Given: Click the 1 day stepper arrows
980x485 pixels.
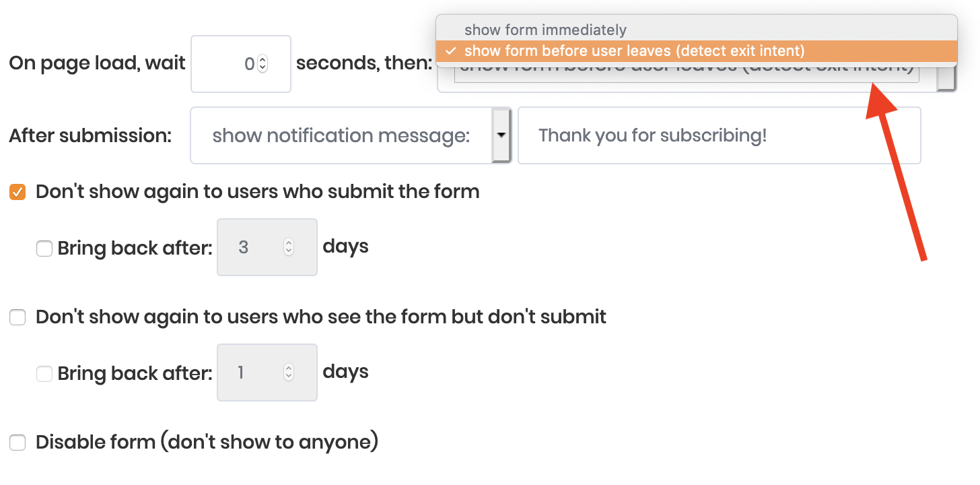Looking at the screenshot, I should click(x=289, y=373).
